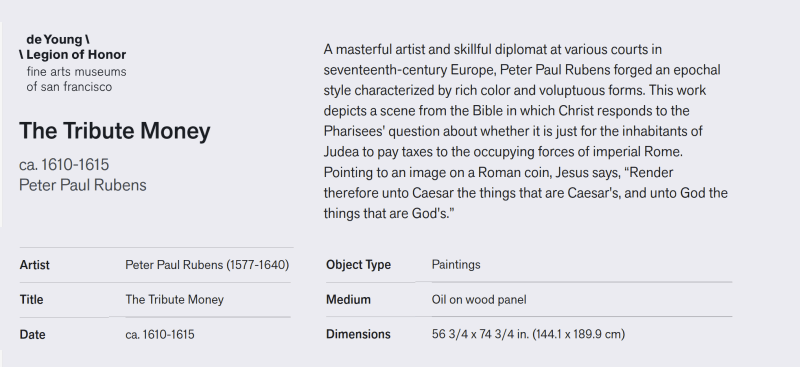
Task: Click the 'Object Type' field label
Action: point(359,264)
